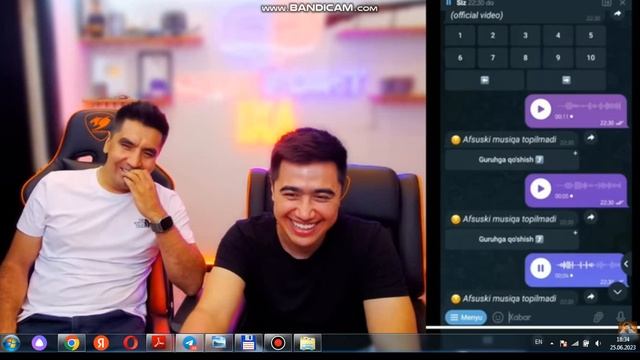Open Action Center flag icon in tray

(x=563, y=344)
